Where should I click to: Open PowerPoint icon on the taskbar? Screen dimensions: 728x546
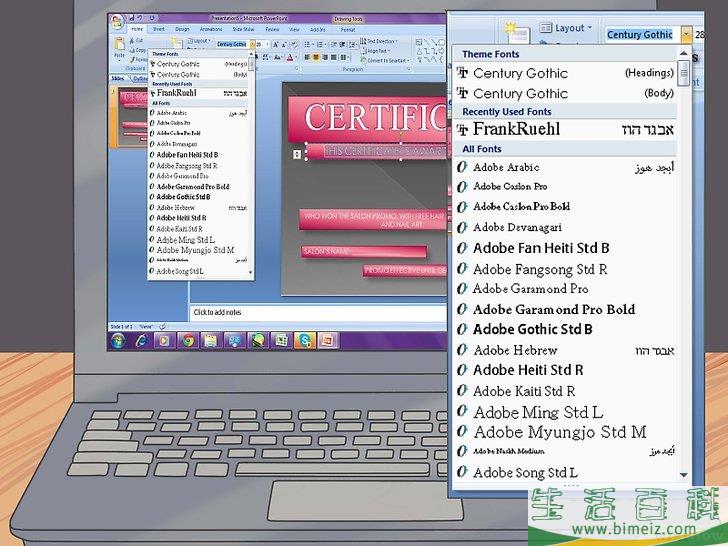328,341
